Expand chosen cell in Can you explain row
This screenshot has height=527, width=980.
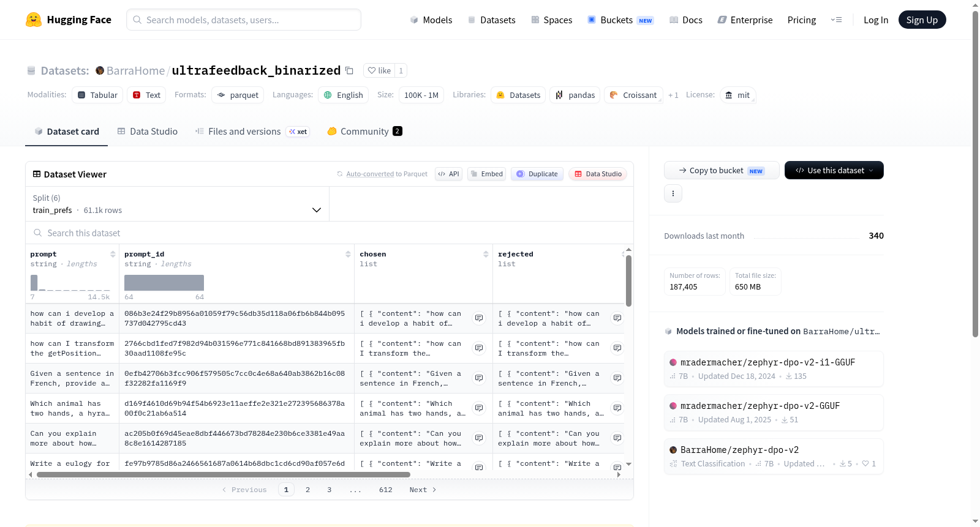[x=479, y=438]
